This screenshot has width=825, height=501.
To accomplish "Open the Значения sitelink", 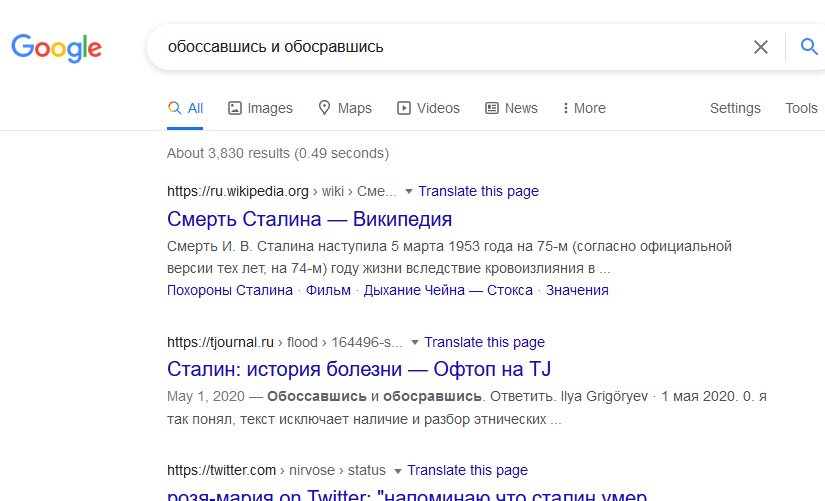I will pyautogui.click(x=577, y=290).
